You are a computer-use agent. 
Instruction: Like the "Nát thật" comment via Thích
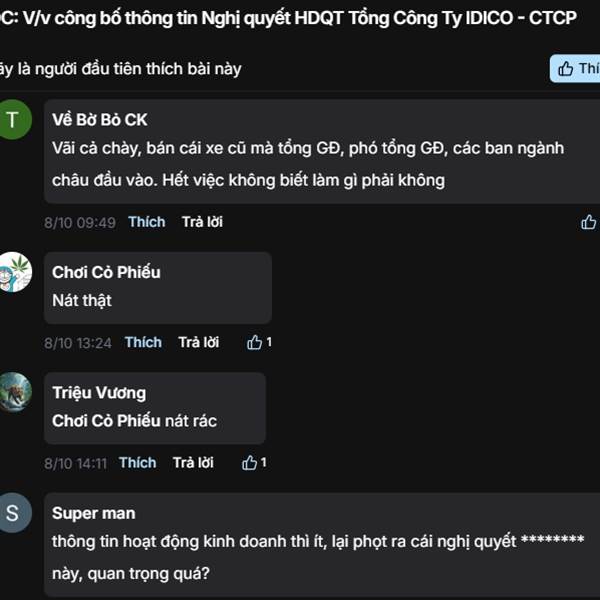pos(143,342)
